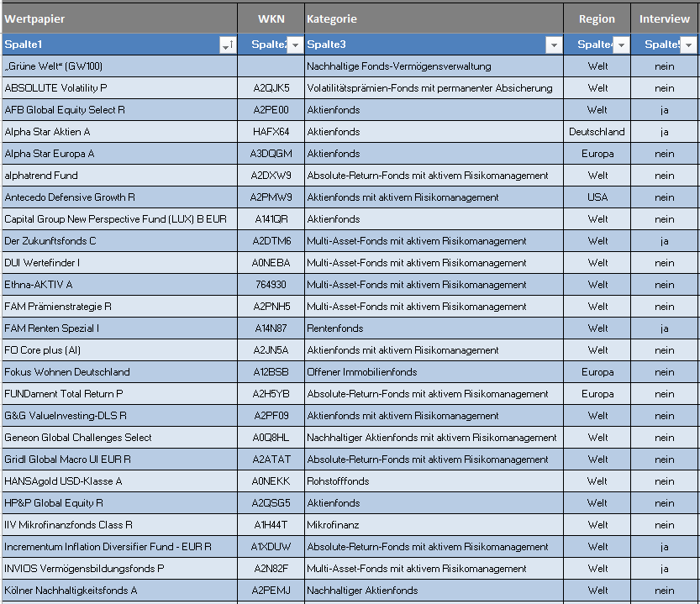Open the Region column filter arrow

pyautogui.click(x=621, y=45)
